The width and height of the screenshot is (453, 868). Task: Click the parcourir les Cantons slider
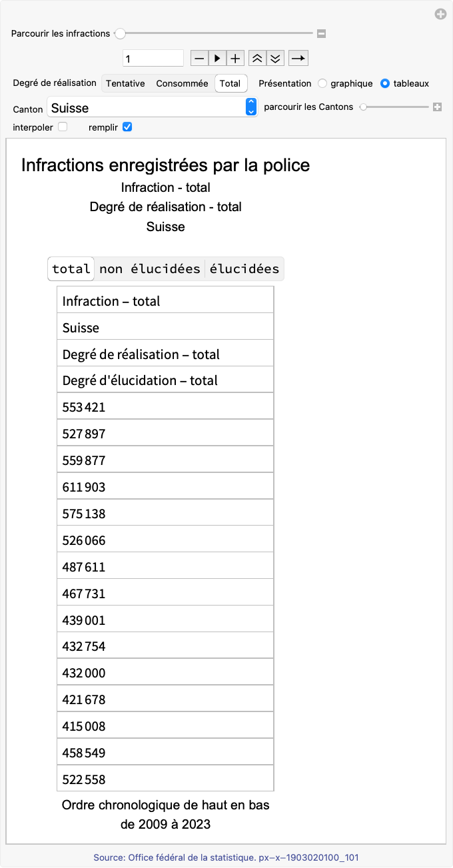pyautogui.click(x=394, y=107)
